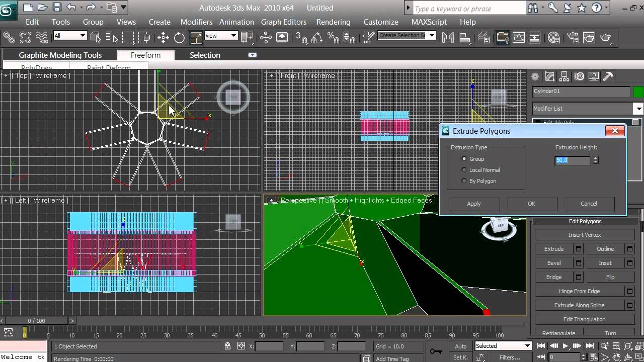The image size is (644, 362).
Task: Open Render Setup from the toolbar
Action: [572, 37]
